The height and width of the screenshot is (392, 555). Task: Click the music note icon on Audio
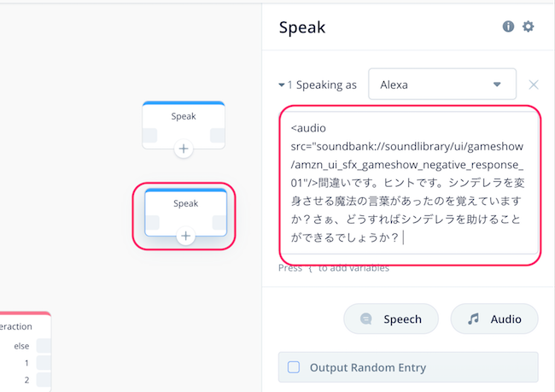click(473, 319)
